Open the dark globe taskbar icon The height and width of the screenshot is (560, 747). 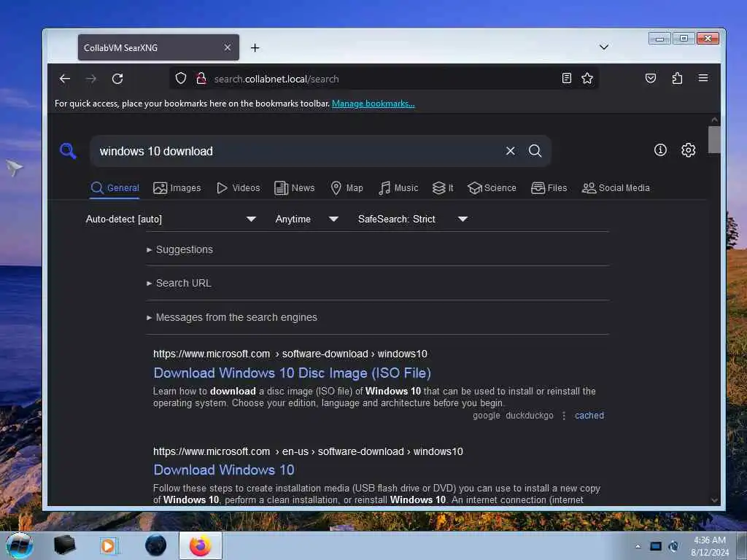click(155, 545)
